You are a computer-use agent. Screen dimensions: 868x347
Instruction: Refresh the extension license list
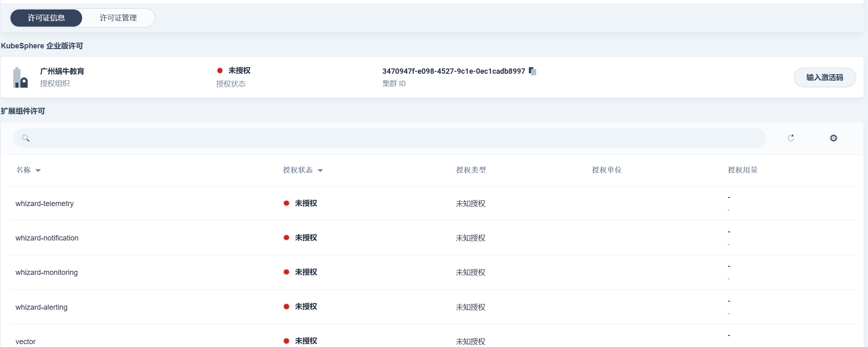click(x=791, y=138)
